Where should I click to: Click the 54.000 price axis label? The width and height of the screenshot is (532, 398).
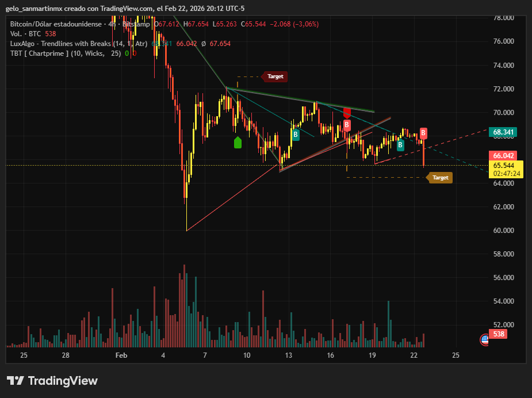[x=503, y=301]
